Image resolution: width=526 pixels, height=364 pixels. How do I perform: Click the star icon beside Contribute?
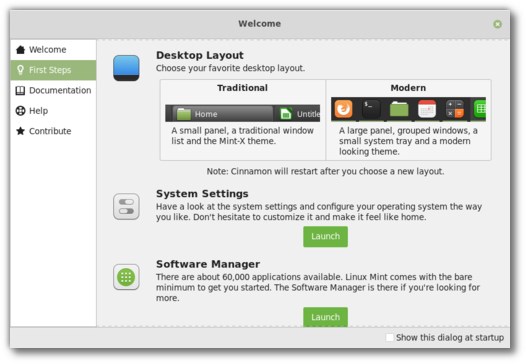(x=20, y=131)
